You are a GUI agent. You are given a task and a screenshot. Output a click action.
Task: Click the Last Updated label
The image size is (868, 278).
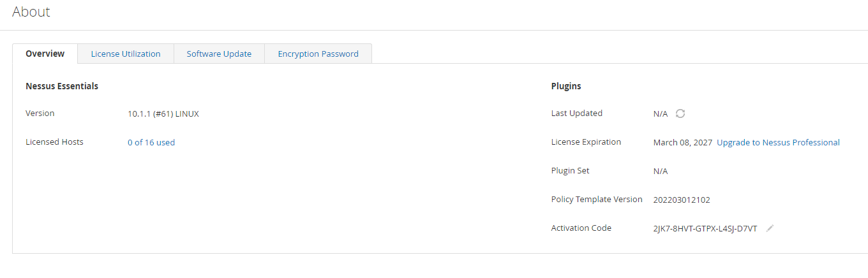click(577, 113)
